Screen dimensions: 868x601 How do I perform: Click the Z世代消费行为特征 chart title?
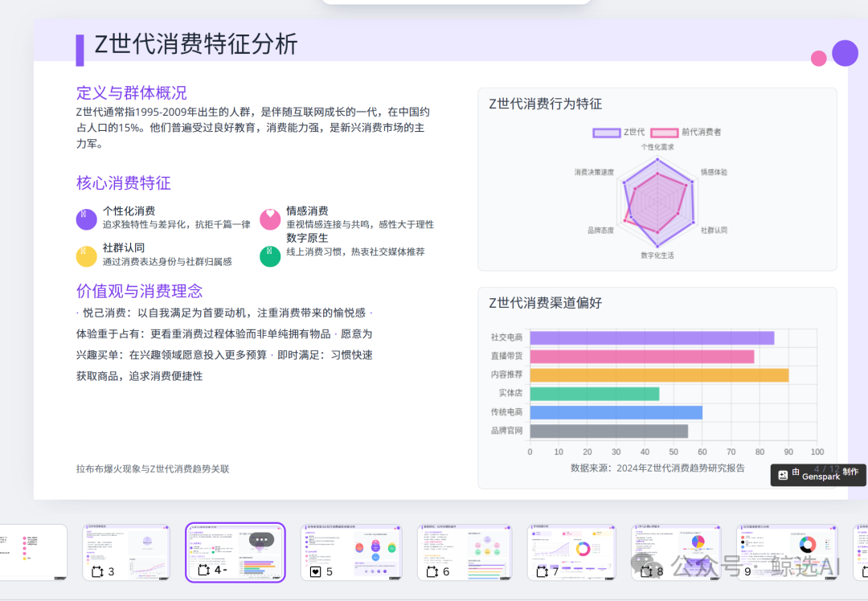click(x=545, y=104)
